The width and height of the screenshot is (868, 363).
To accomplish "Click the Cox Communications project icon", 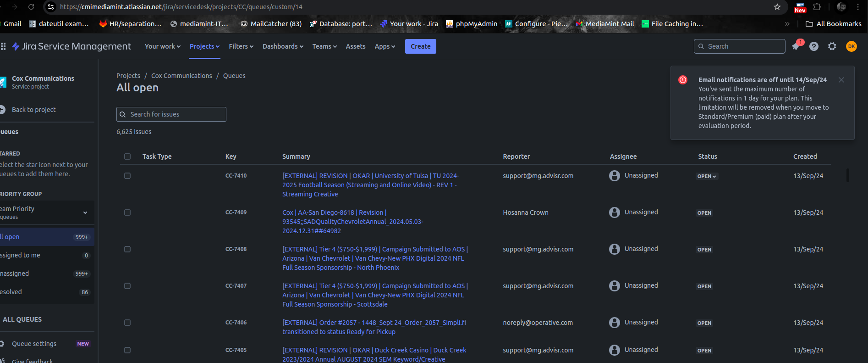I will coord(3,82).
